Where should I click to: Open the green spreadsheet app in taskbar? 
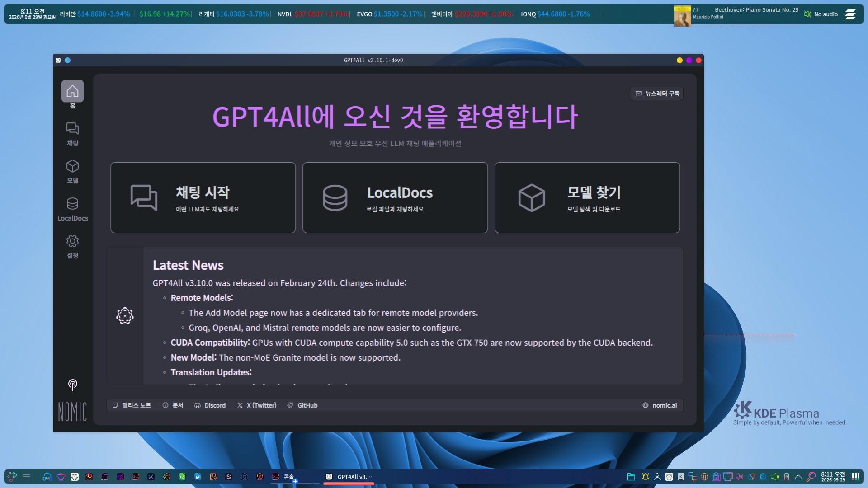(x=182, y=477)
